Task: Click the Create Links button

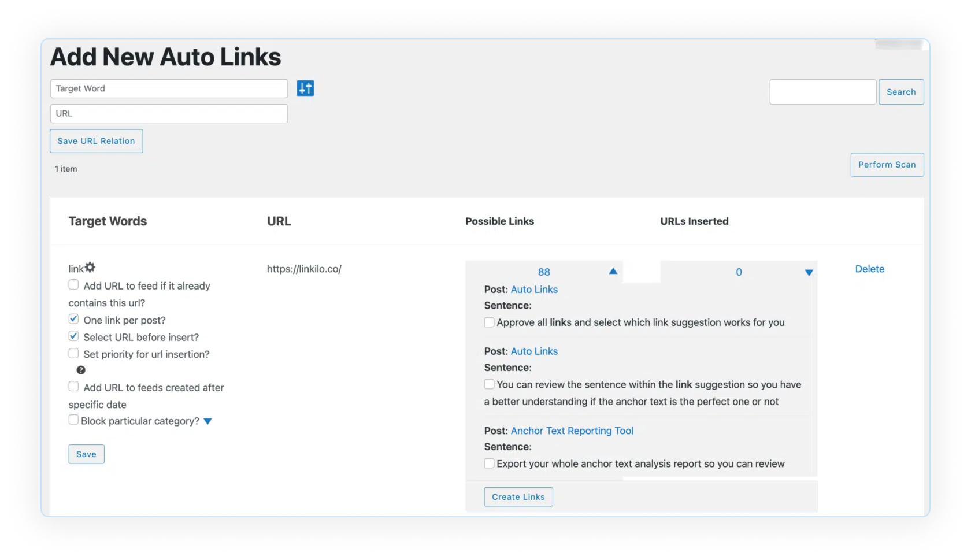Action: 518,497
